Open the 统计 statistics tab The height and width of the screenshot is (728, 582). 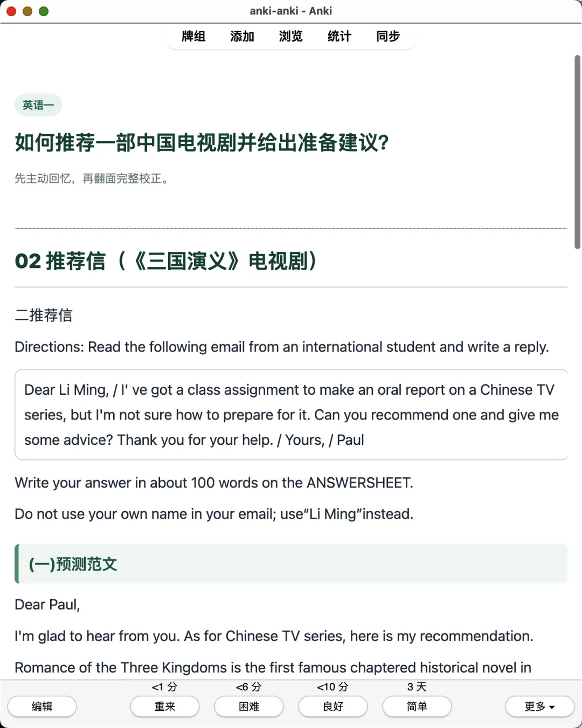coord(339,36)
